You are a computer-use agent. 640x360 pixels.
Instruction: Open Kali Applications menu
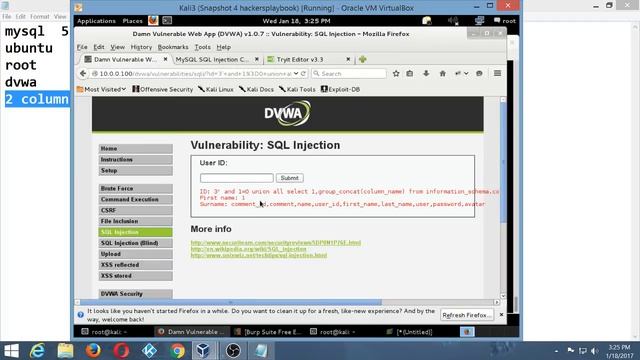tap(96, 21)
